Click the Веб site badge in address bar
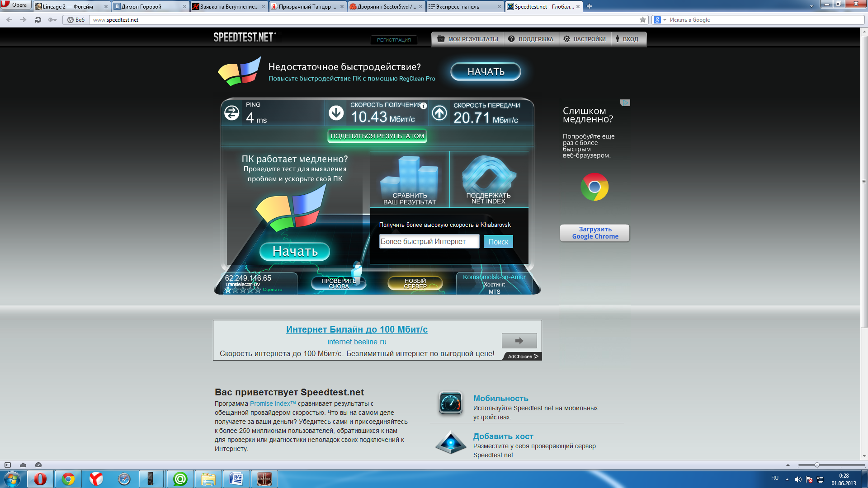This screenshot has height=488, width=868. (x=76, y=20)
